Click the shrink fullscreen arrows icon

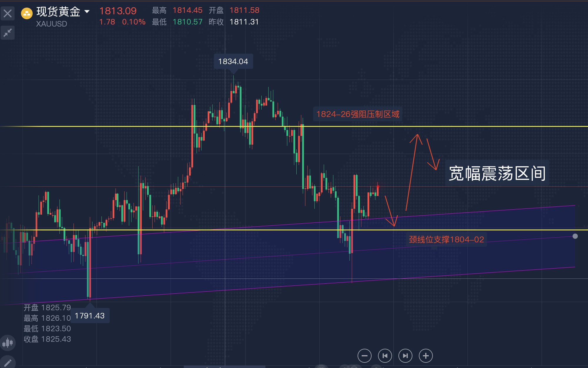(8, 33)
